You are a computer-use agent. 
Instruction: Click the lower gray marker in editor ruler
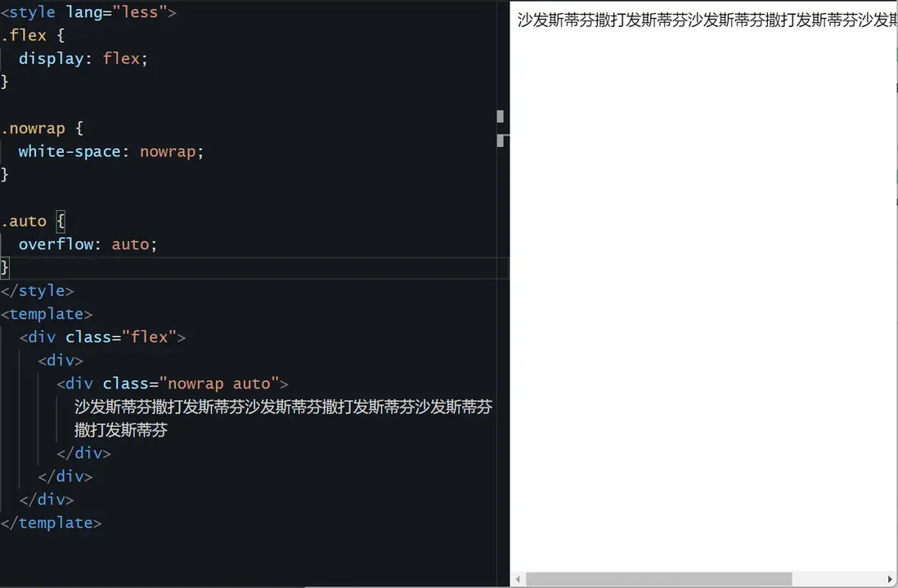(501, 141)
